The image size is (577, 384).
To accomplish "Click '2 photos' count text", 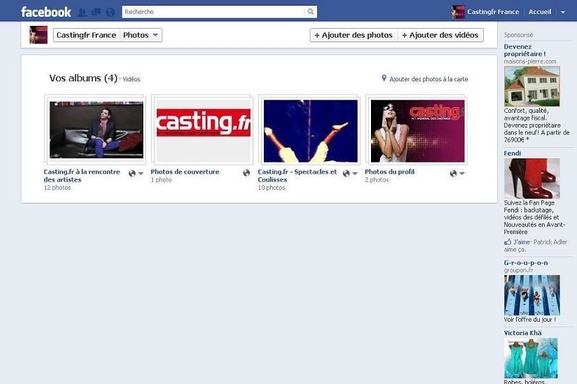I will click(376, 180).
